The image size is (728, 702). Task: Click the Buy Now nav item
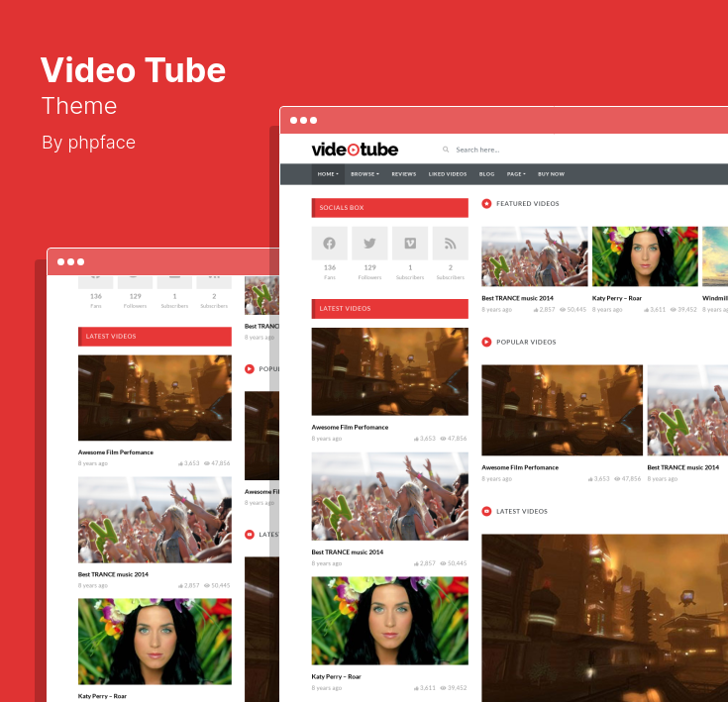click(x=551, y=174)
